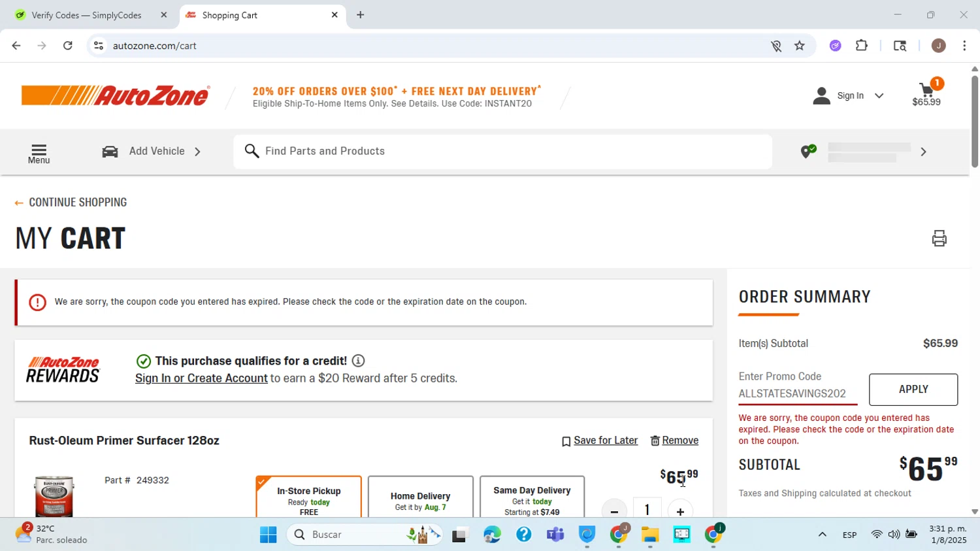The image size is (980, 551).
Task: Select Same Day Delivery option
Action: (x=532, y=497)
